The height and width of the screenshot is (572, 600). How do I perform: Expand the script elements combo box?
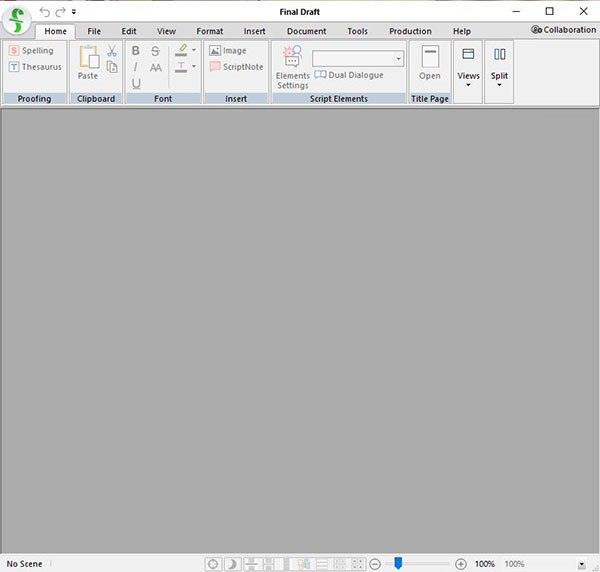[398, 59]
